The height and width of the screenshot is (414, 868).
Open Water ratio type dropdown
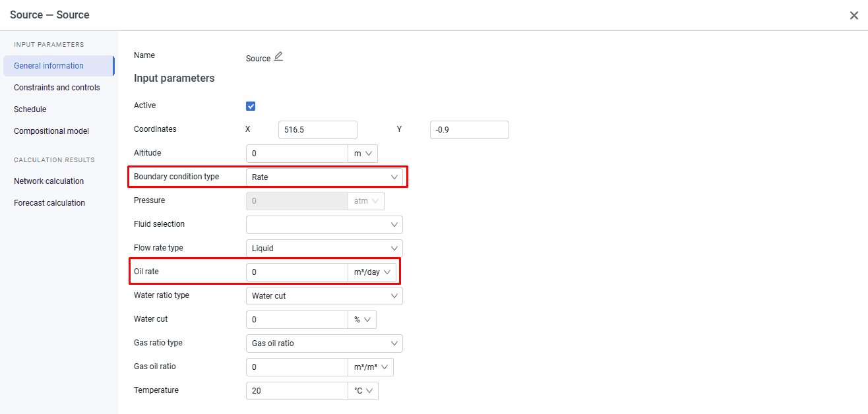point(324,296)
